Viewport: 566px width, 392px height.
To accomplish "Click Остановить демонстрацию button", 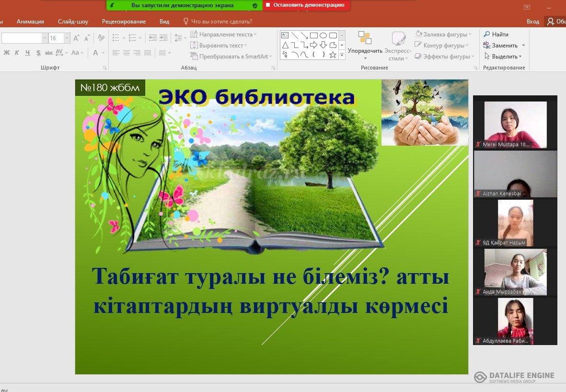I will tap(306, 5).
